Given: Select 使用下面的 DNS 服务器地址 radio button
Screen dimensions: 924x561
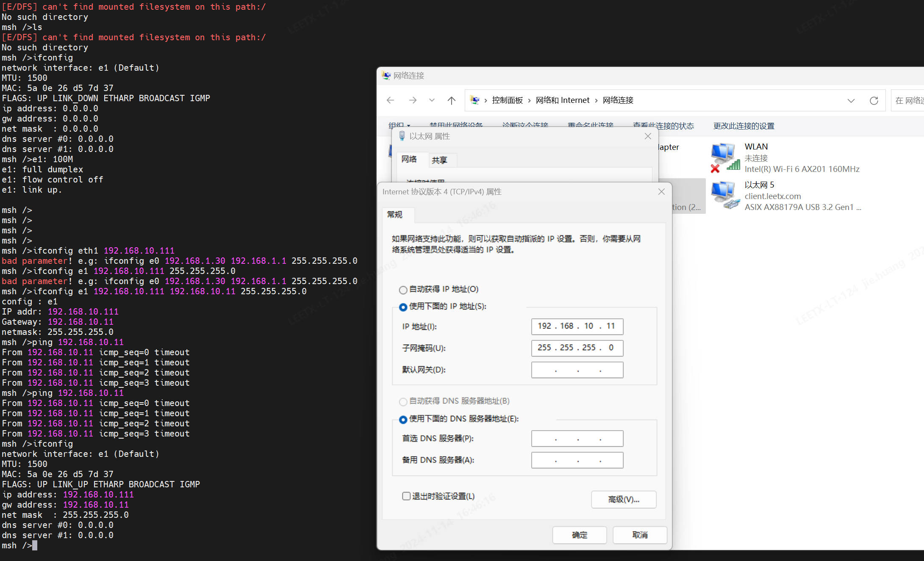Looking at the screenshot, I should [x=403, y=420].
